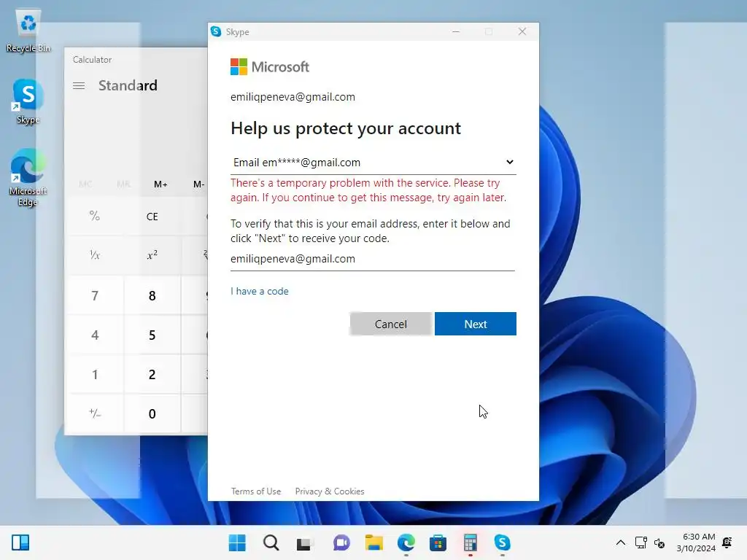Open muted volume tray icon
Screen dimensions: 747x560
point(659,542)
